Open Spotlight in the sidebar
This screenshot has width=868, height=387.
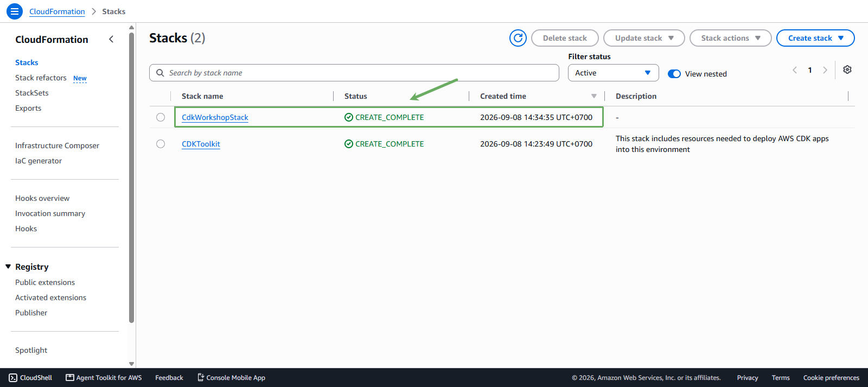click(x=31, y=350)
